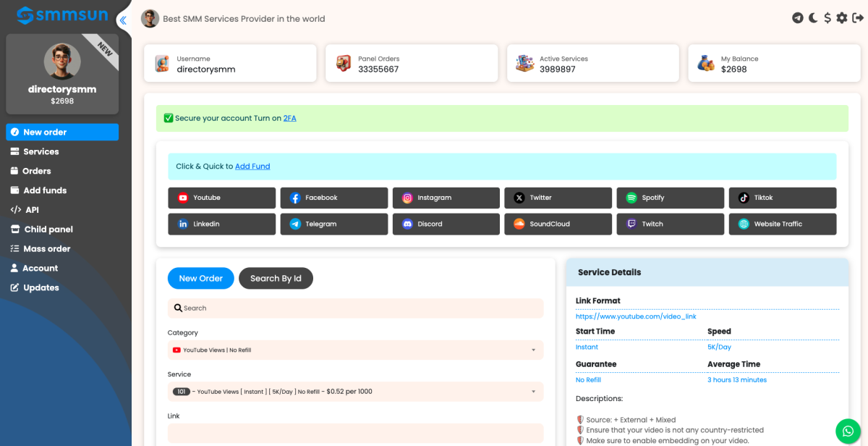Go to Child panel in sidebar

pos(48,229)
